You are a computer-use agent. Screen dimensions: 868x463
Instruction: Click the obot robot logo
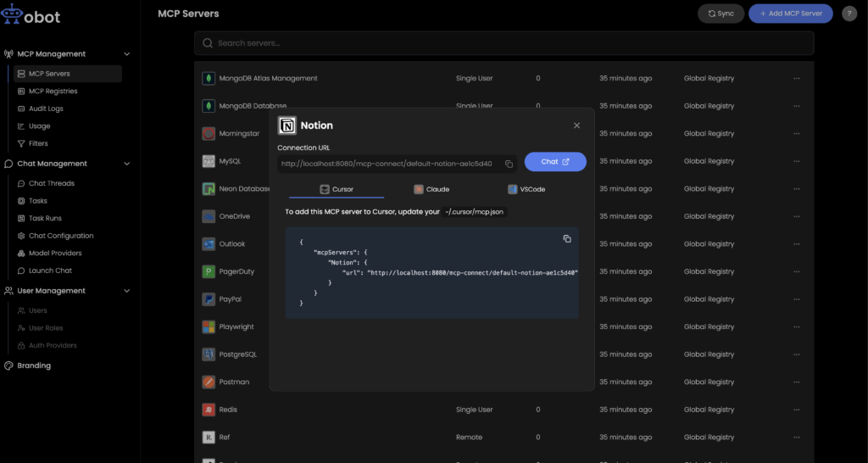pos(13,15)
